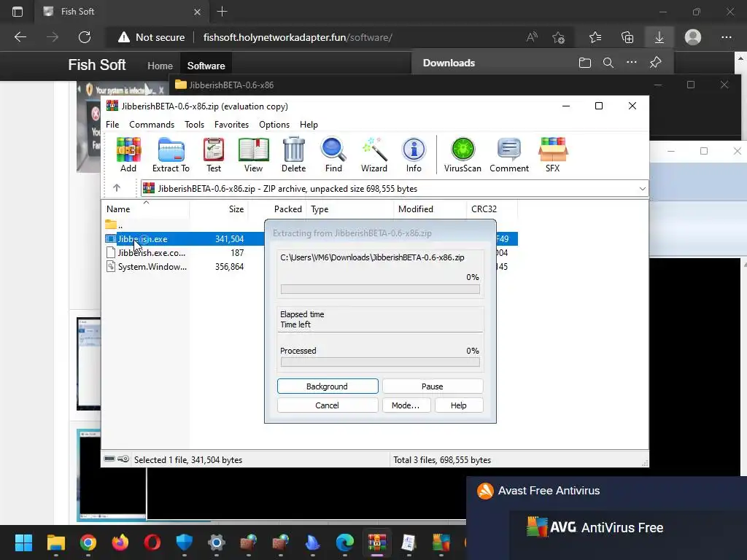This screenshot has width=747, height=560.
Task: Refresh the browser page
Action: [x=85, y=37]
